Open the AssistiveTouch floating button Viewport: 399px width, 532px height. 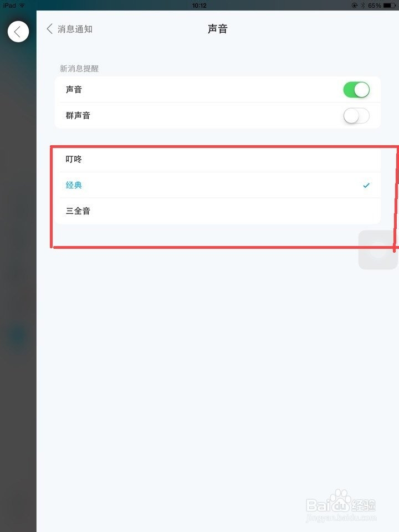click(x=378, y=250)
